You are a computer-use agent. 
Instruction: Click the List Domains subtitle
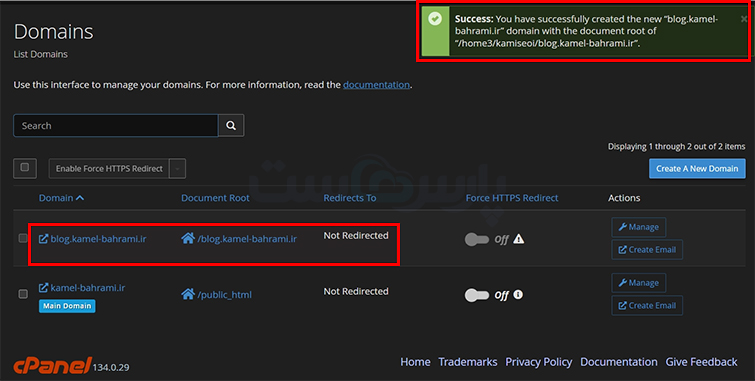[x=40, y=54]
